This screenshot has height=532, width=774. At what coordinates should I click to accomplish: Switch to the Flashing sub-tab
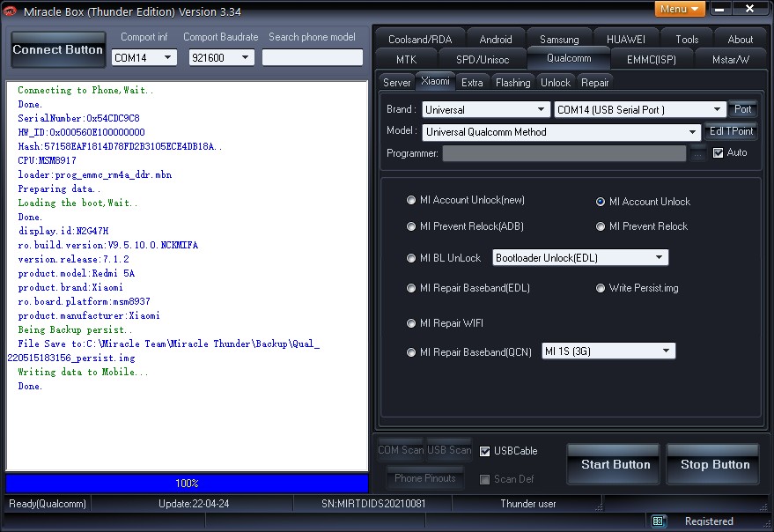pyautogui.click(x=512, y=83)
